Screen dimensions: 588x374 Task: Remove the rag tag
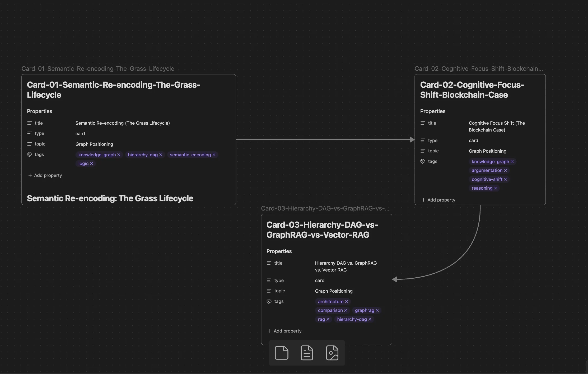point(328,319)
